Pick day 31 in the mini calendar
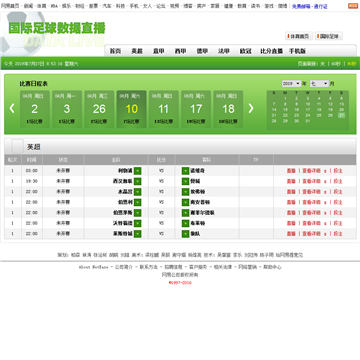This screenshot has height=360, width=360. 308,121
